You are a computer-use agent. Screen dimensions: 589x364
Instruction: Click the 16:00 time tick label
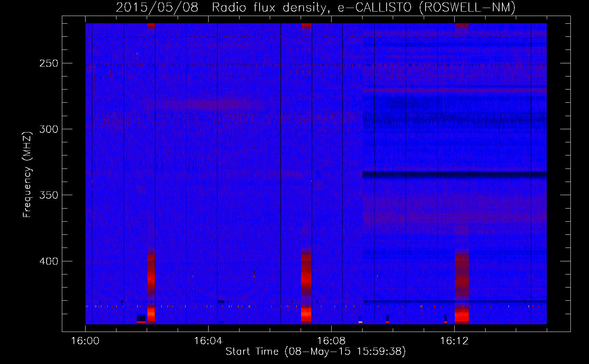pyautogui.click(x=85, y=341)
